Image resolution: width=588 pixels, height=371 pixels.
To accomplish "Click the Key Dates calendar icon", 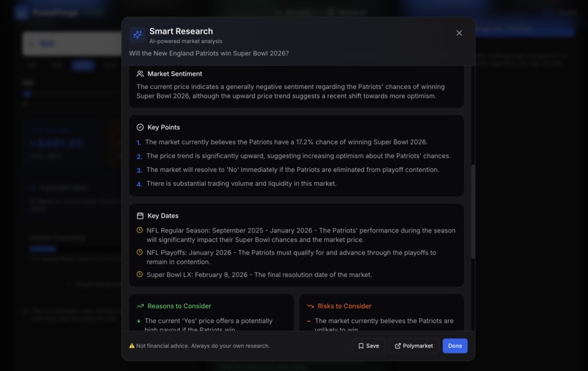I will point(140,216).
